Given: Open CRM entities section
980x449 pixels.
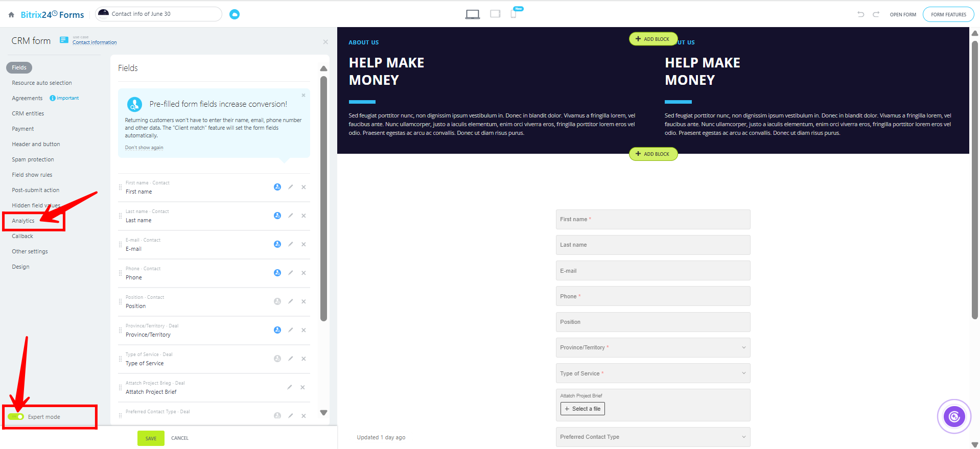Looking at the screenshot, I should pos(28,113).
